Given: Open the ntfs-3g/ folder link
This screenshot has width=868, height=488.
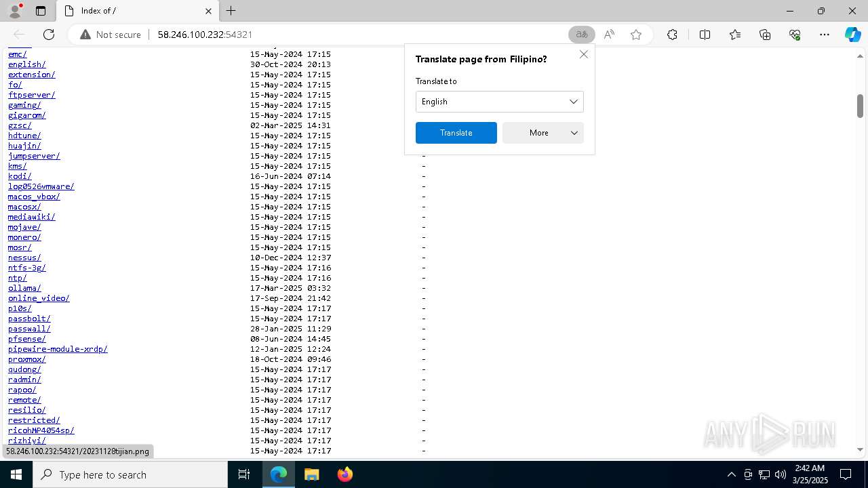Looking at the screenshot, I should click(x=27, y=268).
